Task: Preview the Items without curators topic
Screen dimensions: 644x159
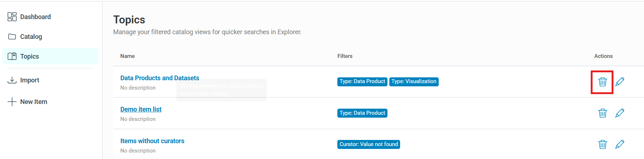Action: (x=152, y=141)
